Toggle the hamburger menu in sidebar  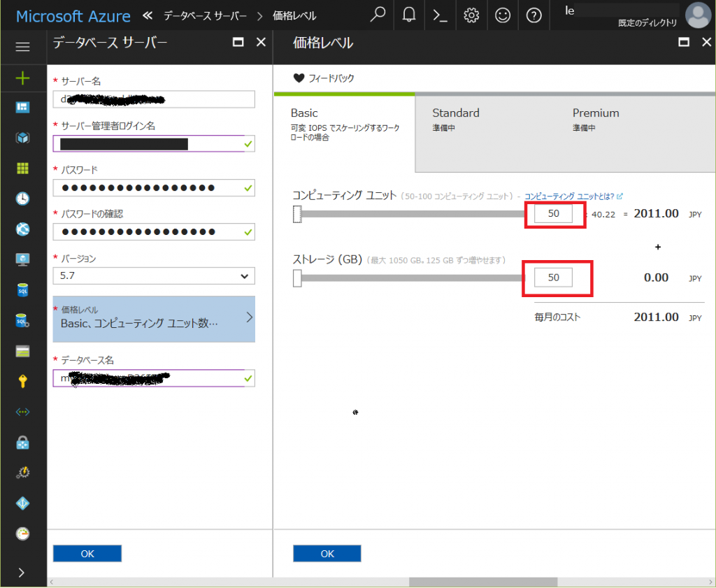pyautogui.click(x=22, y=47)
